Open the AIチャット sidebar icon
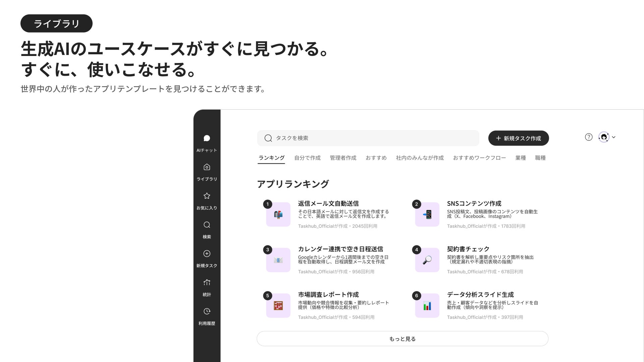 pyautogui.click(x=207, y=138)
